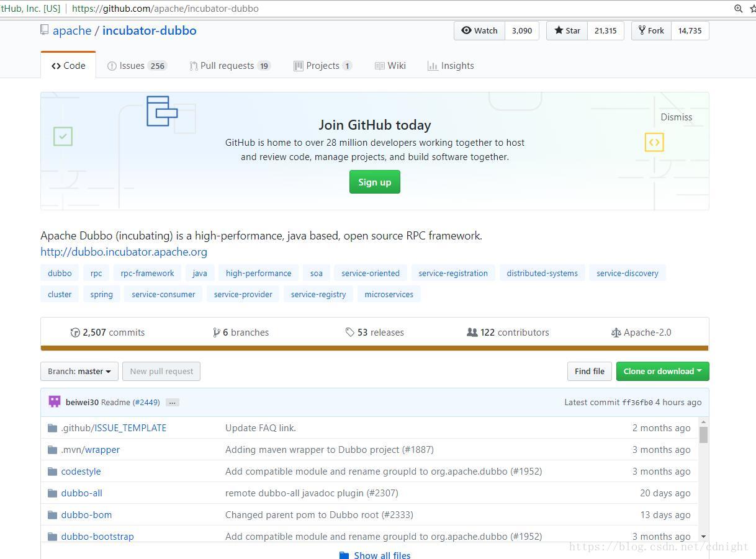756x559 pixels.
Task: Click beiwei30's purple avatar icon
Action: click(55, 401)
